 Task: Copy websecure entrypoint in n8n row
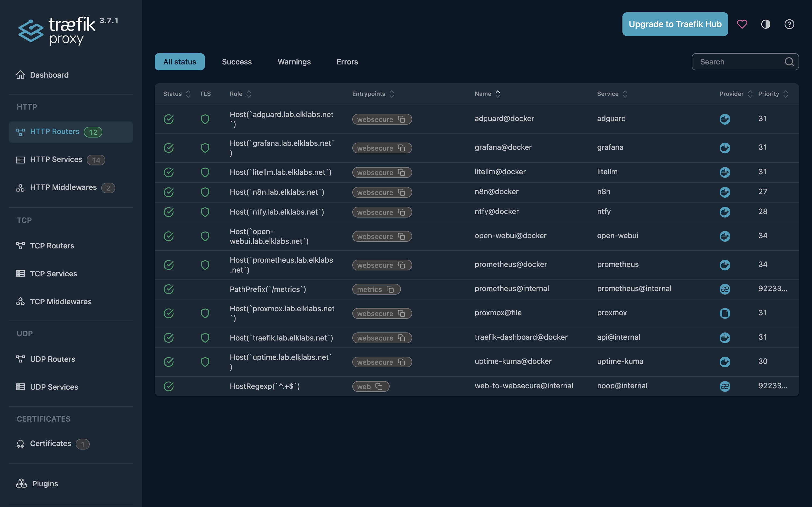401,193
